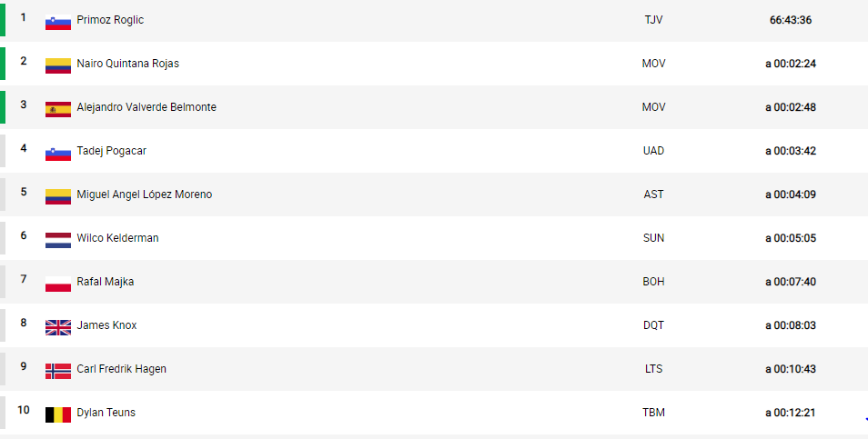Select rider Dylan Teuns
Image resolution: width=868 pixels, height=439 pixels.
click(106, 413)
